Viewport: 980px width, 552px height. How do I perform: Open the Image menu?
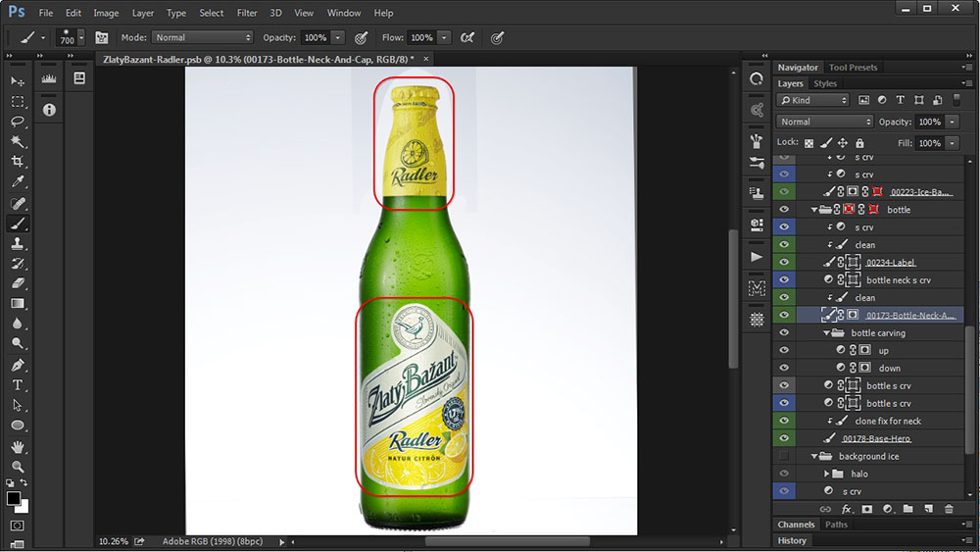pyautogui.click(x=106, y=13)
